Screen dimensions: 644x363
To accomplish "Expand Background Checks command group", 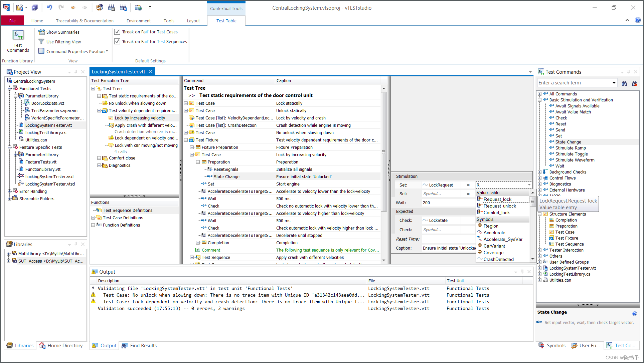I will coord(539,172).
